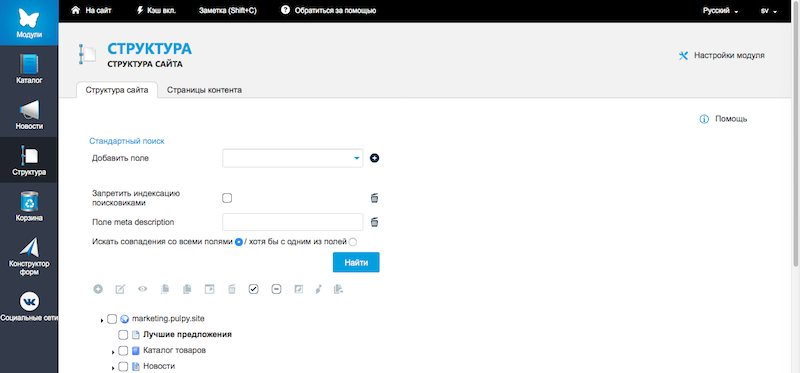Click the Найти button

(x=356, y=262)
